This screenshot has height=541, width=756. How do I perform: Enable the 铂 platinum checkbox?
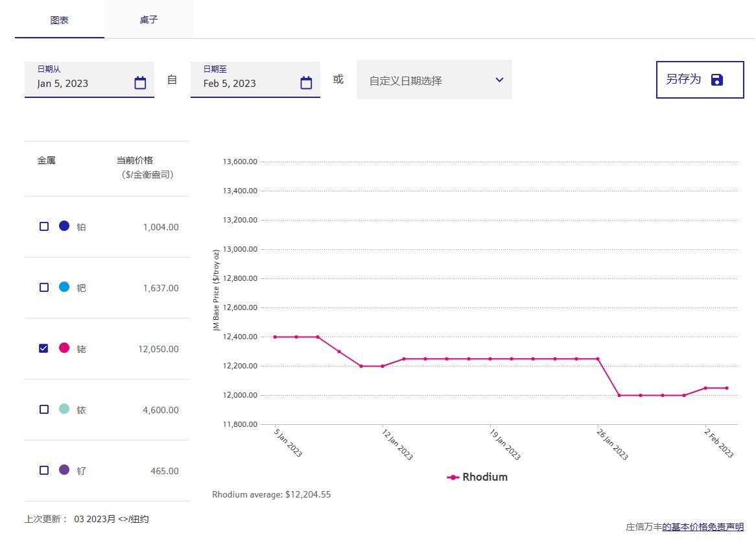[44, 226]
